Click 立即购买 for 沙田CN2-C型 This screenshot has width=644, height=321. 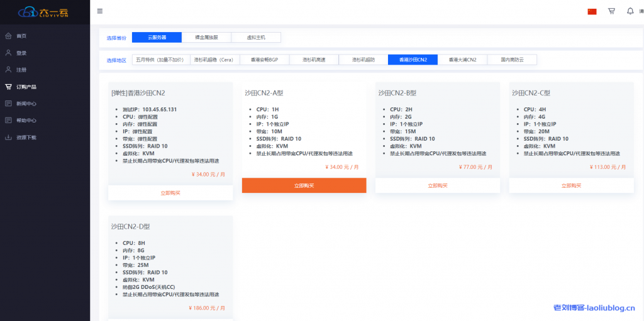pyautogui.click(x=571, y=185)
